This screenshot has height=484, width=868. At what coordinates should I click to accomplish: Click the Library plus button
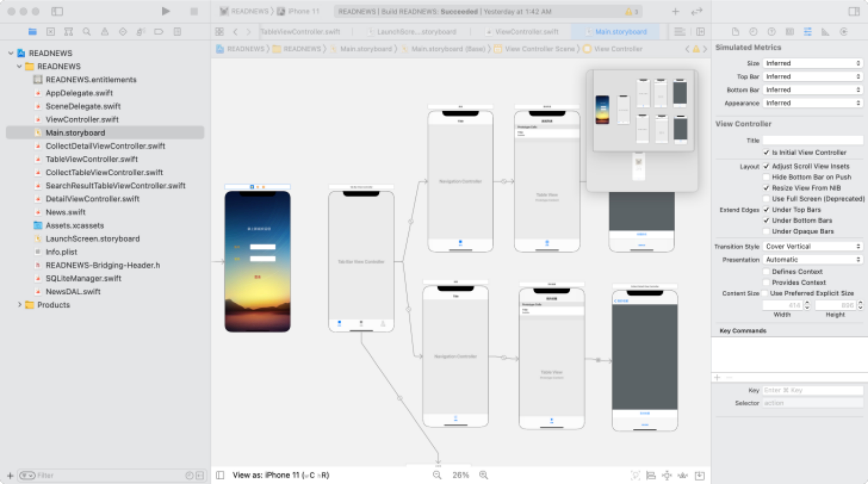(675, 12)
